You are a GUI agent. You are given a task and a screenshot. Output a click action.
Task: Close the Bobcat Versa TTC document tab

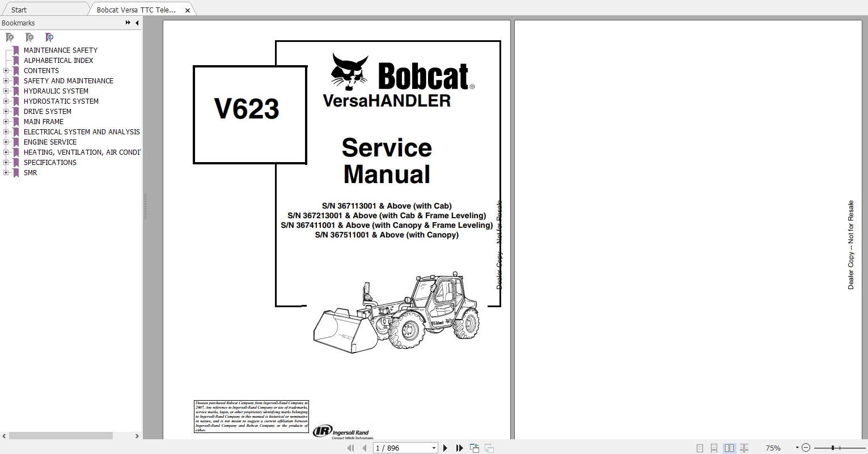click(188, 10)
